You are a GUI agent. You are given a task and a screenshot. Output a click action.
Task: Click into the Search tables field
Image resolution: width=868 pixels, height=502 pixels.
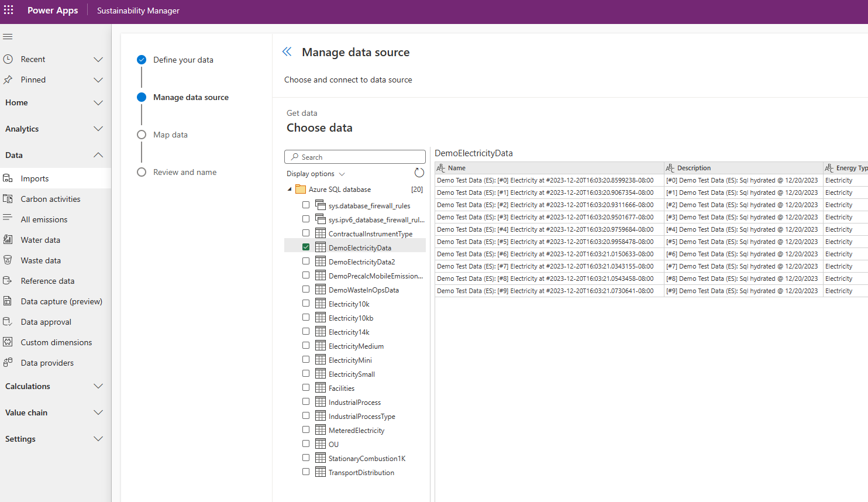(x=355, y=157)
